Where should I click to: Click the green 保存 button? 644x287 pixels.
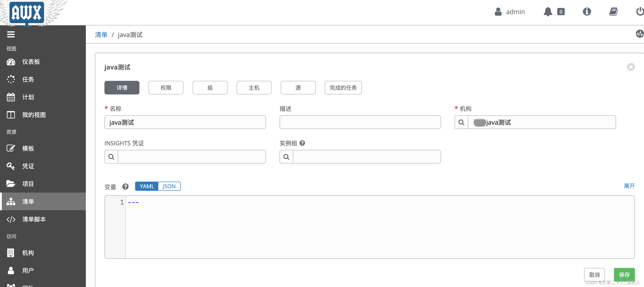pos(624,275)
